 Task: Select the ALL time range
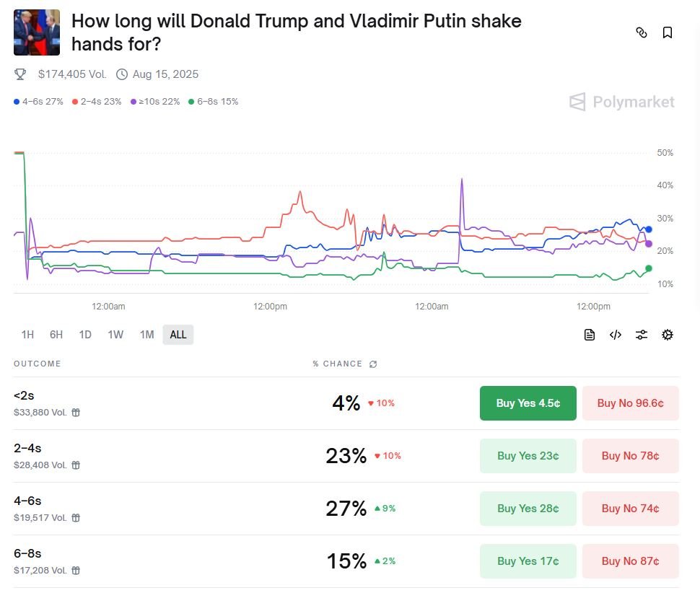point(178,335)
